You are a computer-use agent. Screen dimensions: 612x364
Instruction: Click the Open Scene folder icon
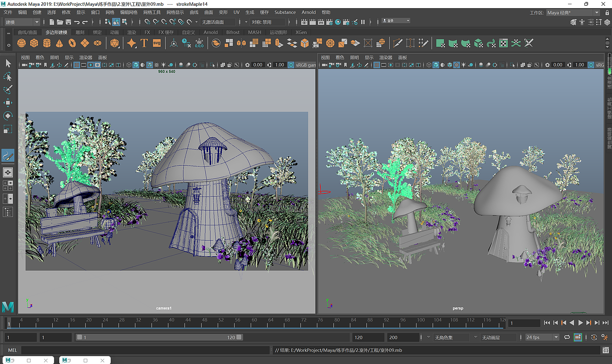[60, 22]
